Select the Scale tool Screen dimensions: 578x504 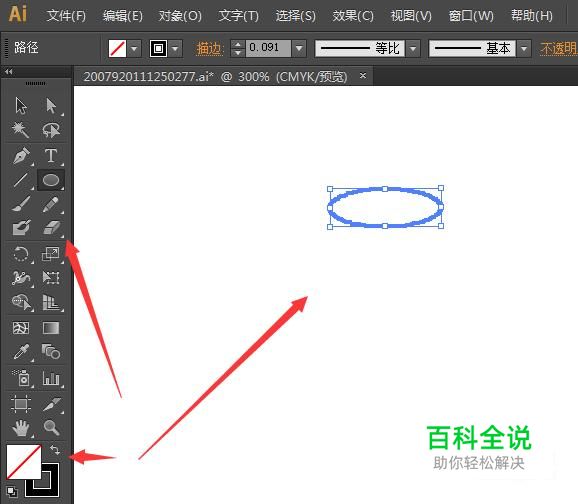[51, 254]
